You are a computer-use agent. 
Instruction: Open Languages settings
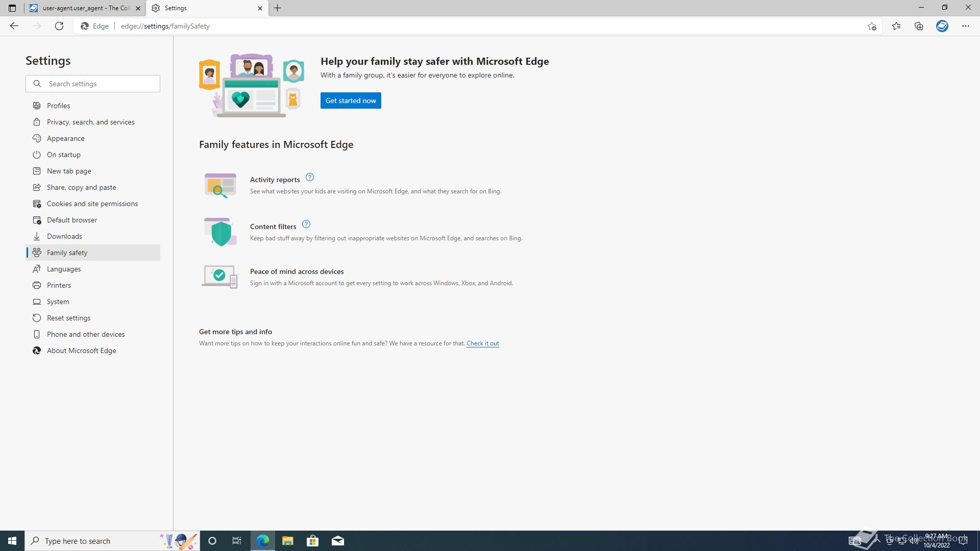[93, 269]
